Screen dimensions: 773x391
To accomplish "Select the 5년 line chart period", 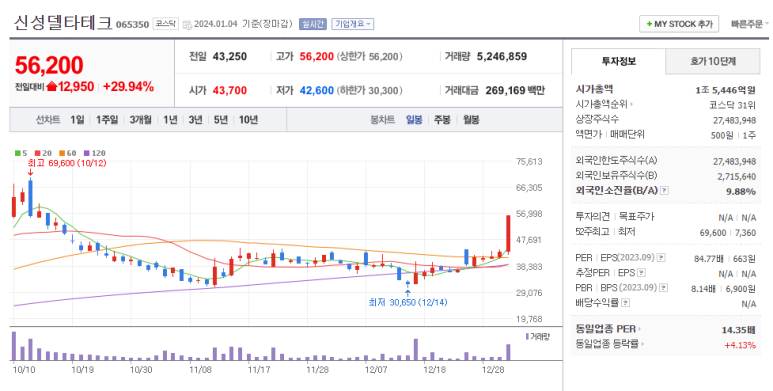I will coord(220,120).
